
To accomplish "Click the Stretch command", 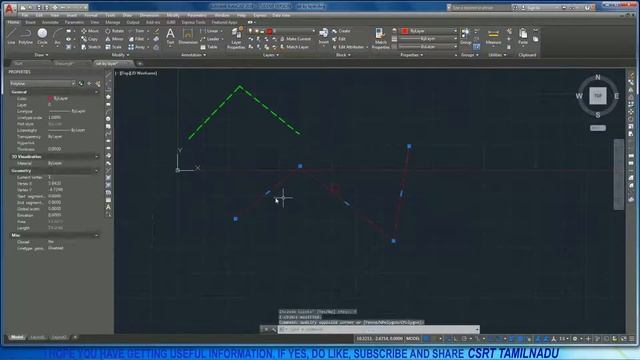I will 91,47.
